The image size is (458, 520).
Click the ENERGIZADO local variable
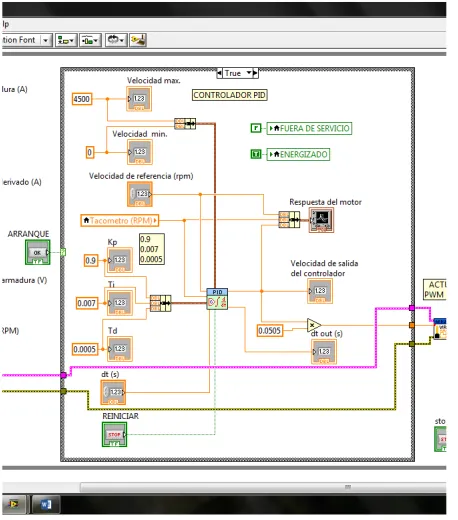click(x=298, y=154)
